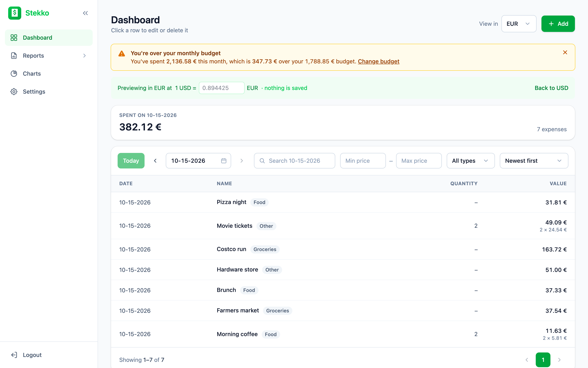Viewport: 588px width, 368px height.
Task: Click the Min price field
Action: pyautogui.click(x=363, y=161)
